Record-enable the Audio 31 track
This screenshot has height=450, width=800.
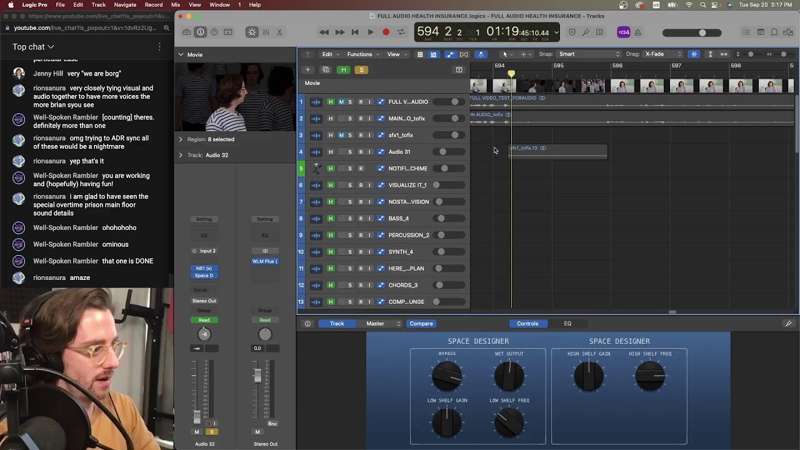coord(360,152)
